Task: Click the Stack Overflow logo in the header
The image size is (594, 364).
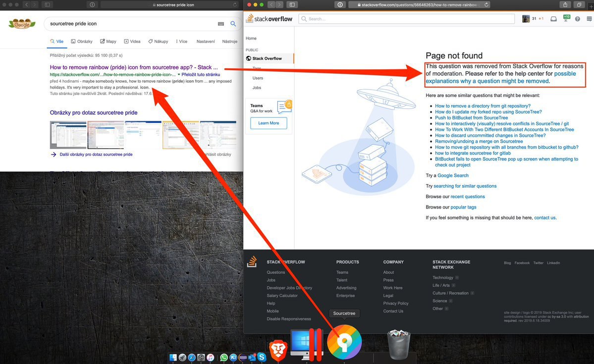Action: click(x=269, y=18)
